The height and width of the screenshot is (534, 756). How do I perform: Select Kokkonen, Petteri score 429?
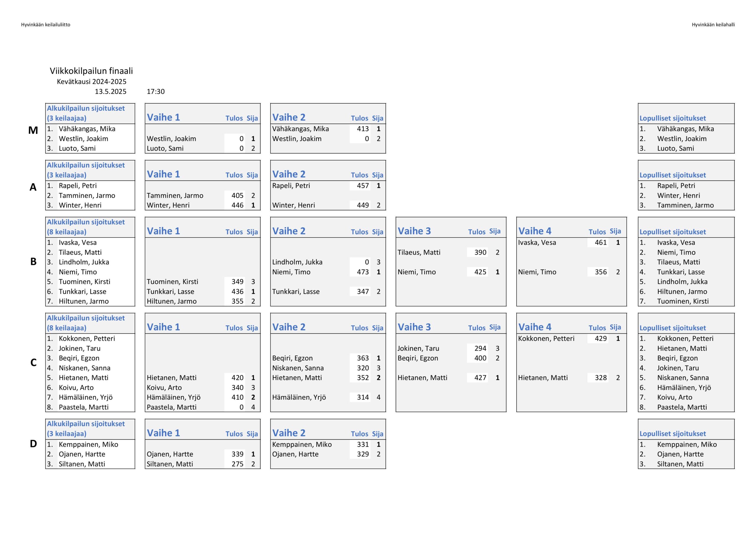pos(600,339)
